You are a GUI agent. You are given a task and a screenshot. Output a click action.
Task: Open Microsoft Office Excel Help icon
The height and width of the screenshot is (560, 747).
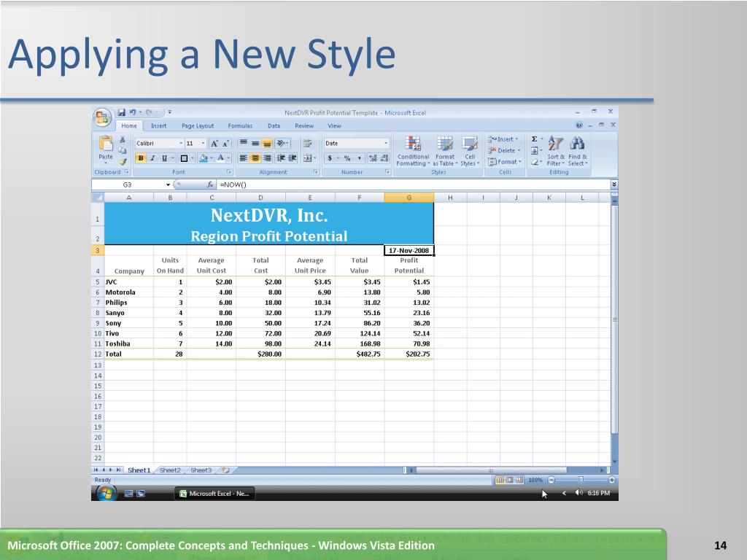coord(578,125)
